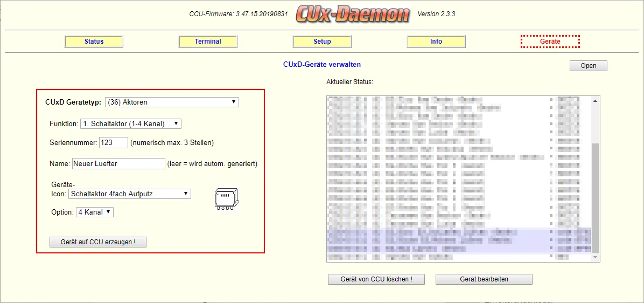
Task: Click the CUx-Daemon logo
Action: point(352,15)
